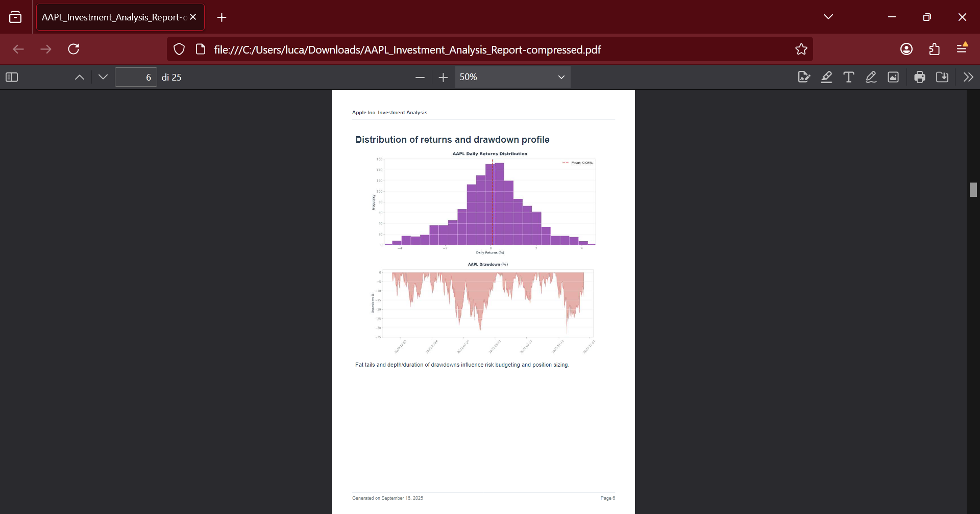Select the add image tool
Screen dimensions: 980x514
pyautogui.click(x=893, y=77)
